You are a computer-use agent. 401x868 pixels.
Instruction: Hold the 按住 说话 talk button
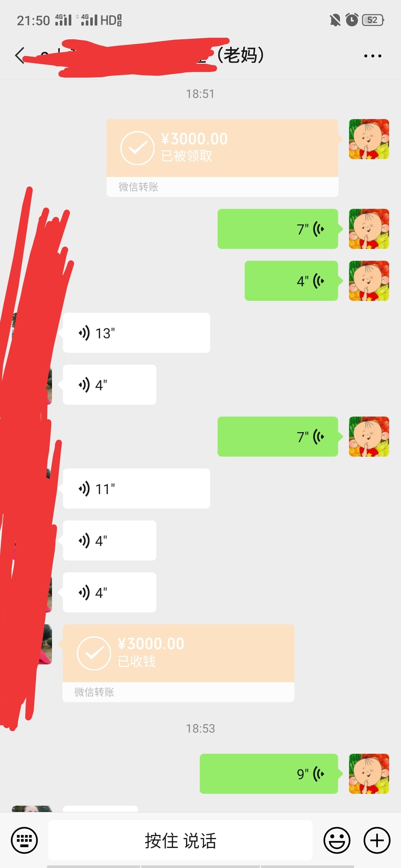click(x=180, y=840)
